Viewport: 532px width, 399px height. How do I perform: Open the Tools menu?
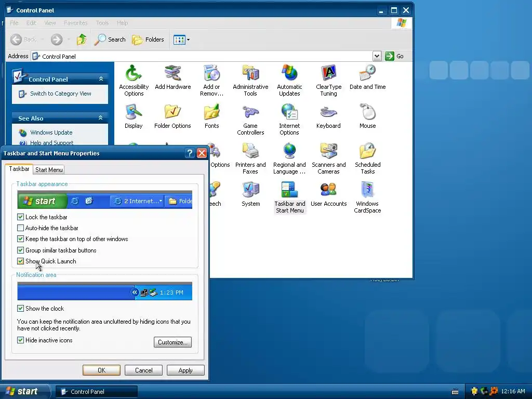coord(102,23)
